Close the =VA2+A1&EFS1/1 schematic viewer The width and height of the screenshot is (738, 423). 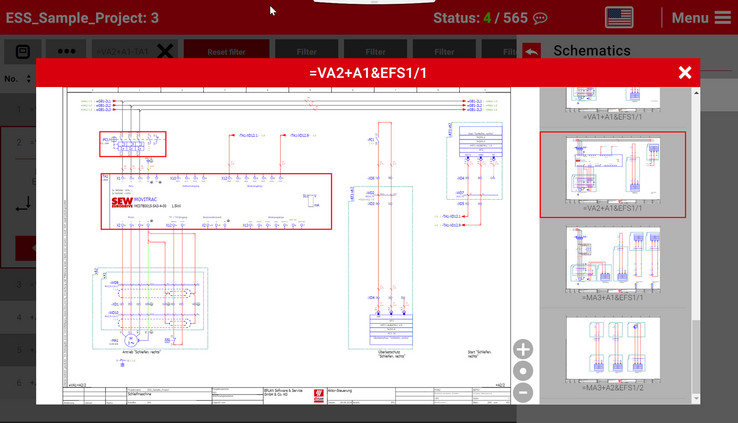click(x=685, y=72)
